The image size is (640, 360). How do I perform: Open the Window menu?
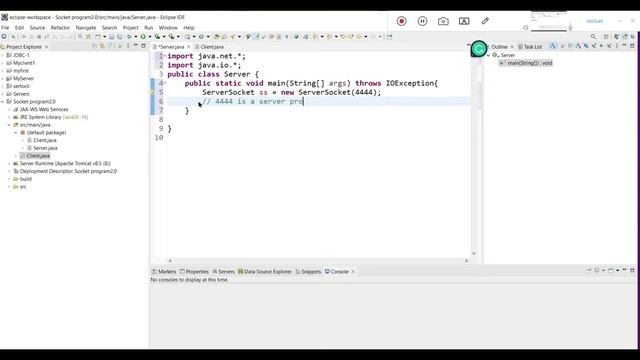(168, 28)
